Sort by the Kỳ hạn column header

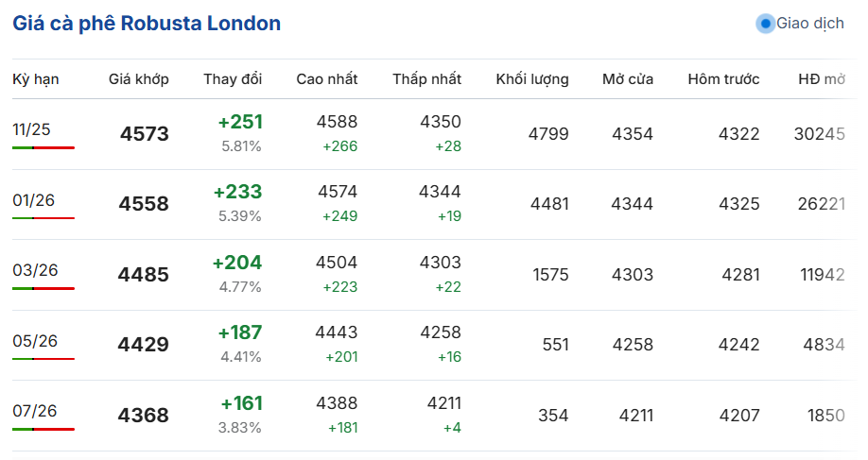[x=36, y=79]
